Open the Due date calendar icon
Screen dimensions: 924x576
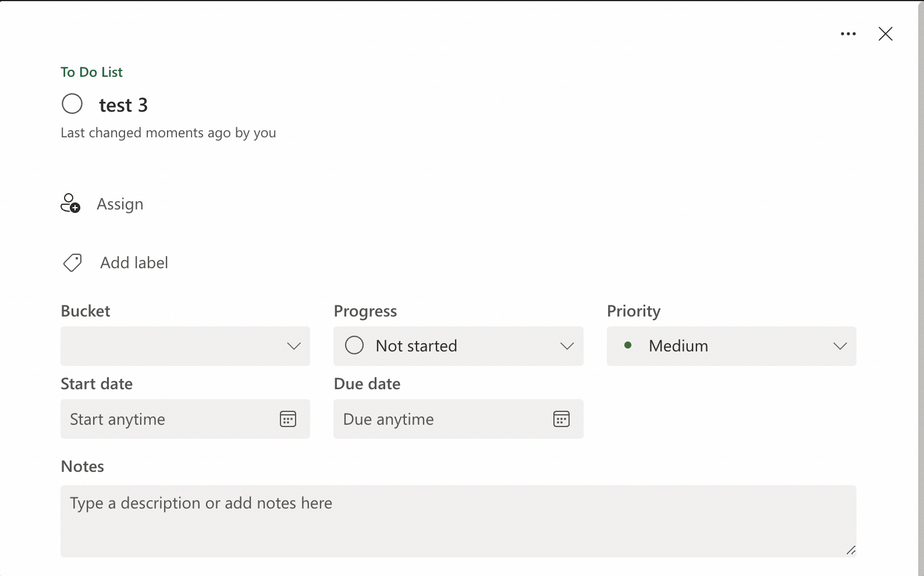coord(561,419)
